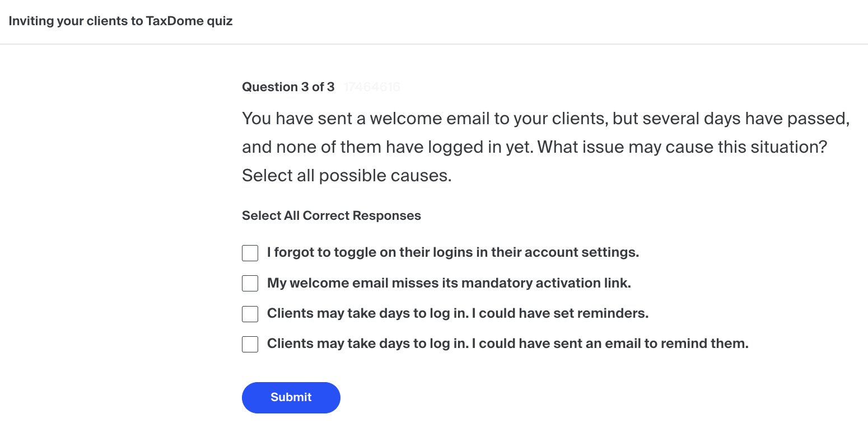Click the word 'TaxDome' in the page title
The height and width of the screenshot is (433, 868).
click(169, 22)
